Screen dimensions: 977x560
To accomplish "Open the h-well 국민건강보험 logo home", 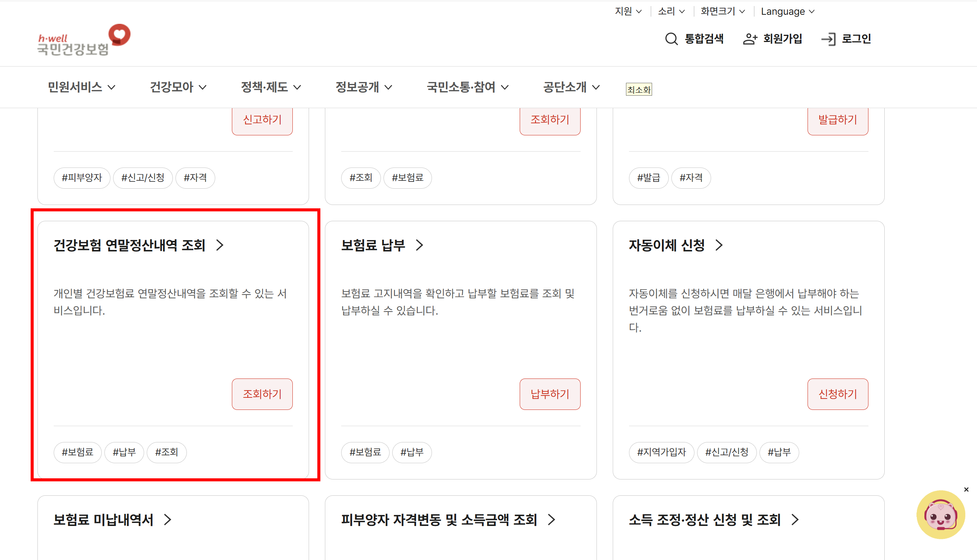I will click(84, 40).
